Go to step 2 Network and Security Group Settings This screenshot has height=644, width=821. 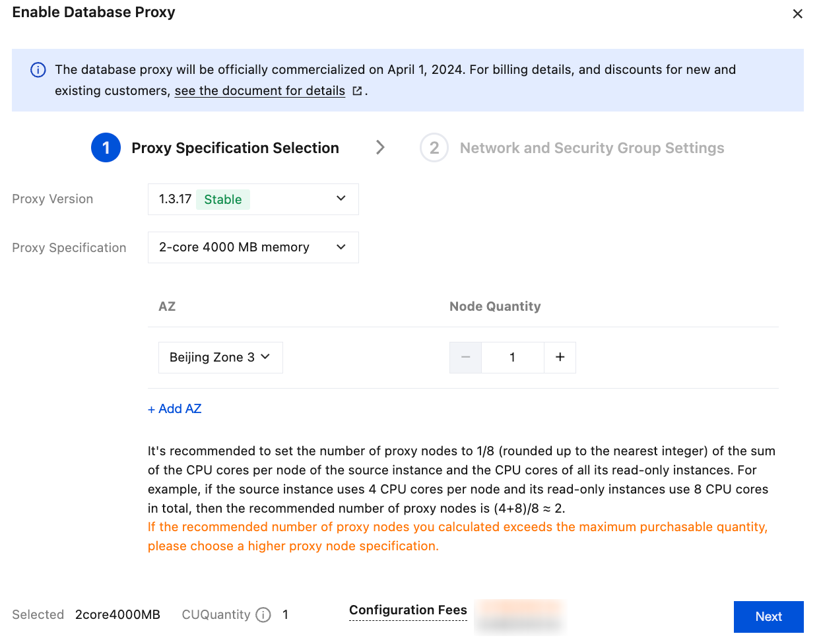pyautogui.click(x=591, y=148)
